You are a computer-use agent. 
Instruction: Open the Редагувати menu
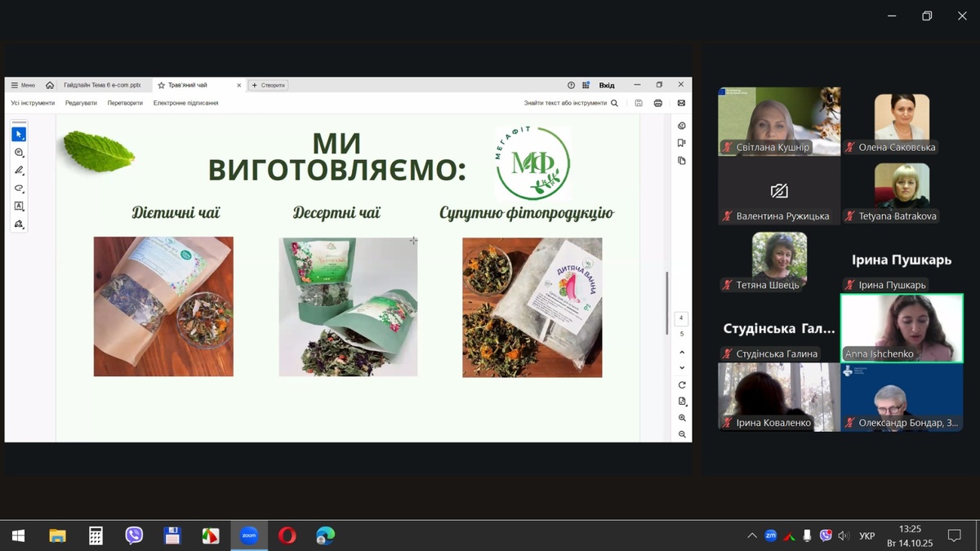pos(81,104)
